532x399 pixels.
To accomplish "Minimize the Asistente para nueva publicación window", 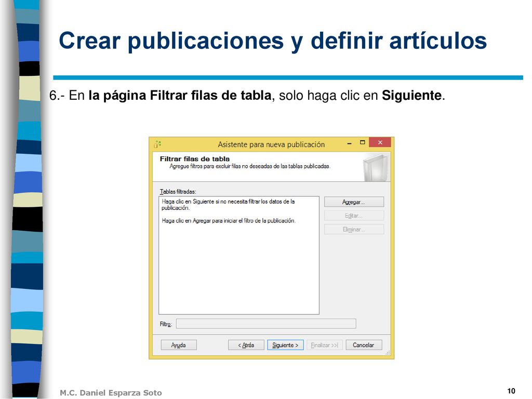I will click(x=349, y=143).
